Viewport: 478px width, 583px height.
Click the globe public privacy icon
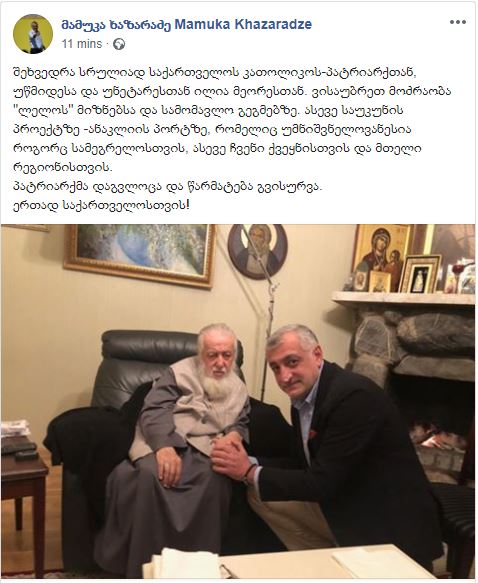[119, 44]
